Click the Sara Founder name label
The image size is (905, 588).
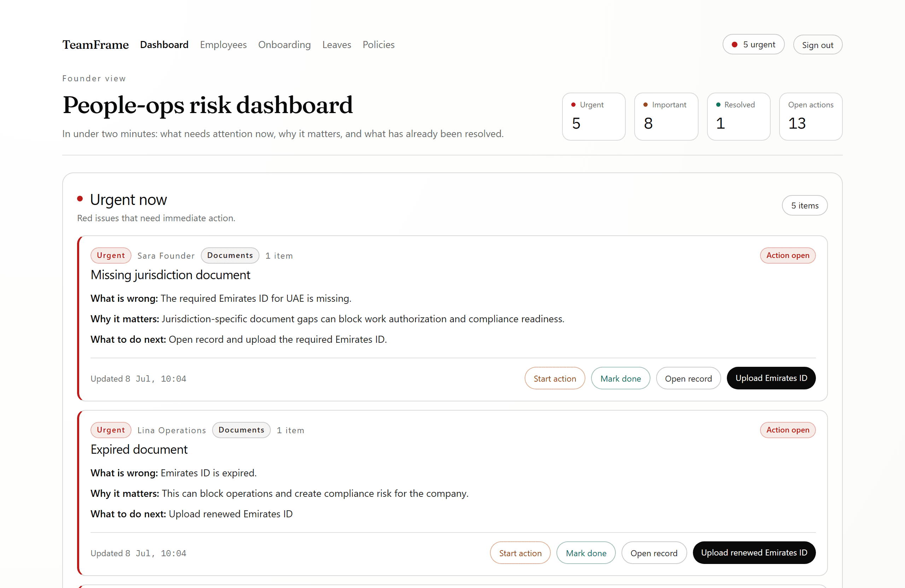pos(166,256)
